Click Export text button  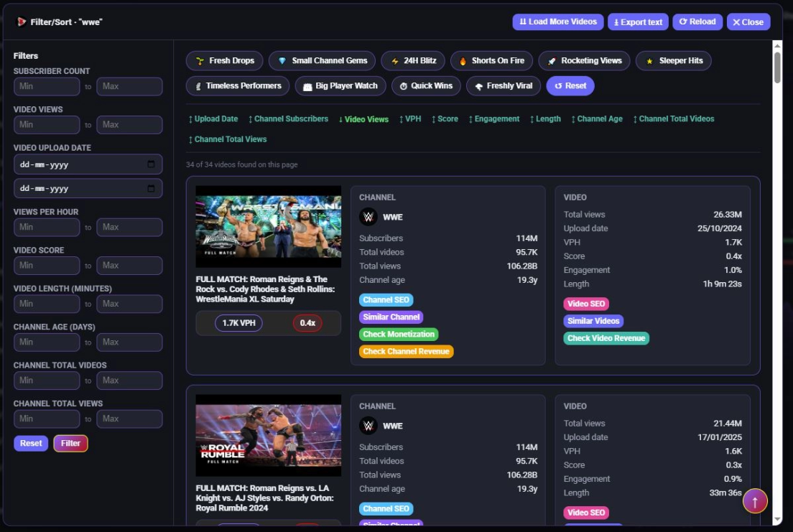click(x=638, y=22)
